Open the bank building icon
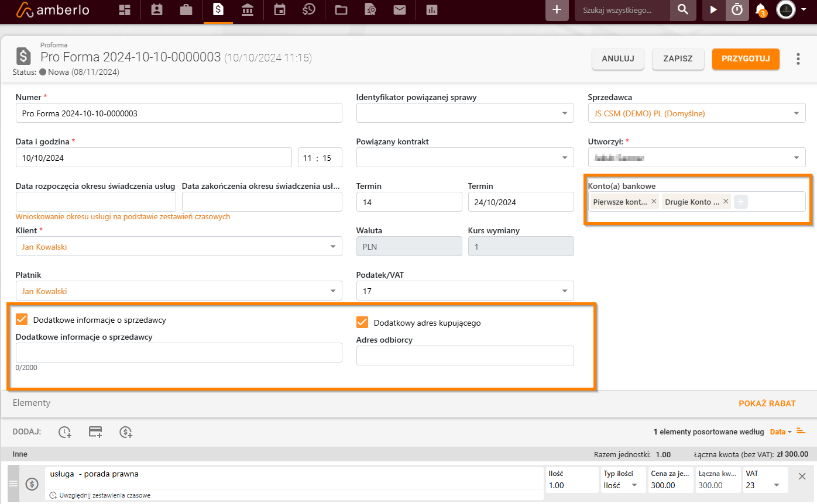This screenshot has height=504, width=817. (x=248, y=10)
